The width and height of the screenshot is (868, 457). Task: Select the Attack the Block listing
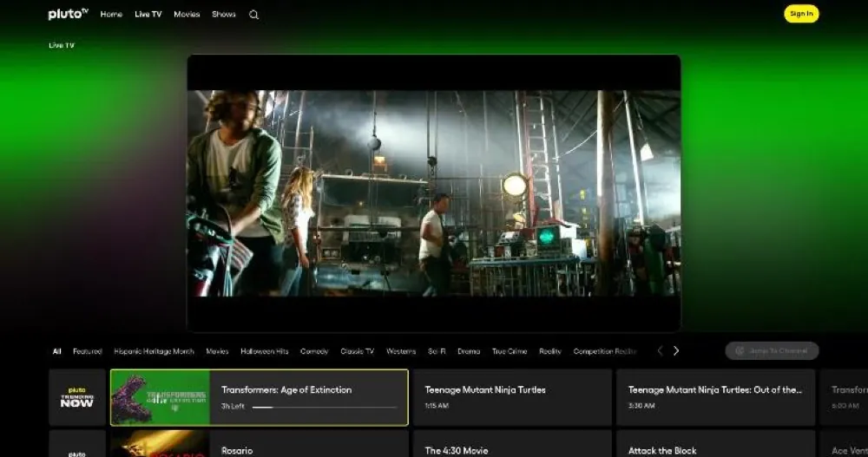[x=715, y=444]
